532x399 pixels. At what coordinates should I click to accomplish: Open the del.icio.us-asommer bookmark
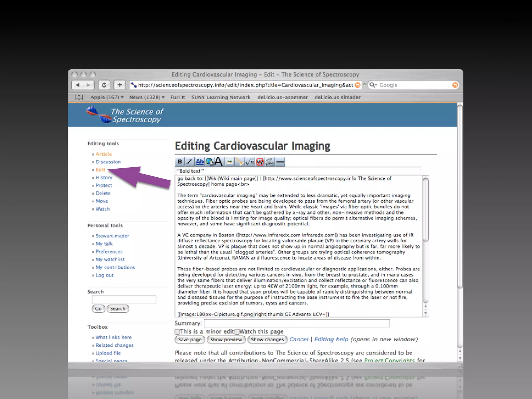click(283, 97)
